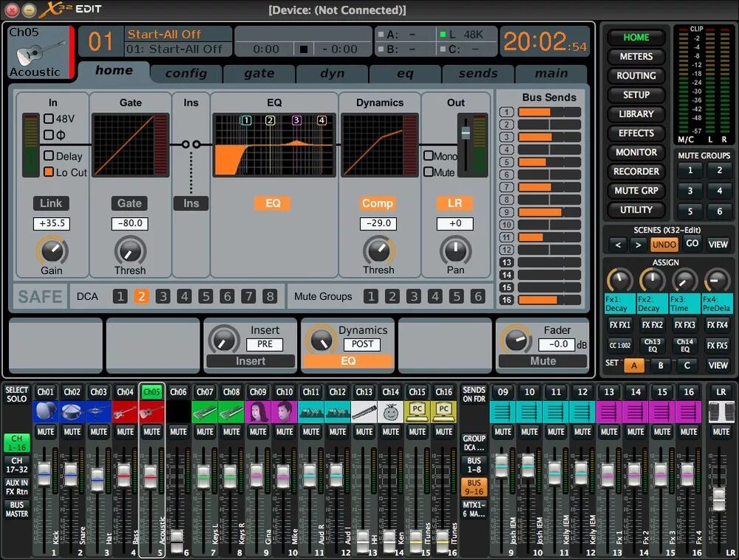Click the Ch05 channel fader handle
739x560 pixels.
click(150, 477)
